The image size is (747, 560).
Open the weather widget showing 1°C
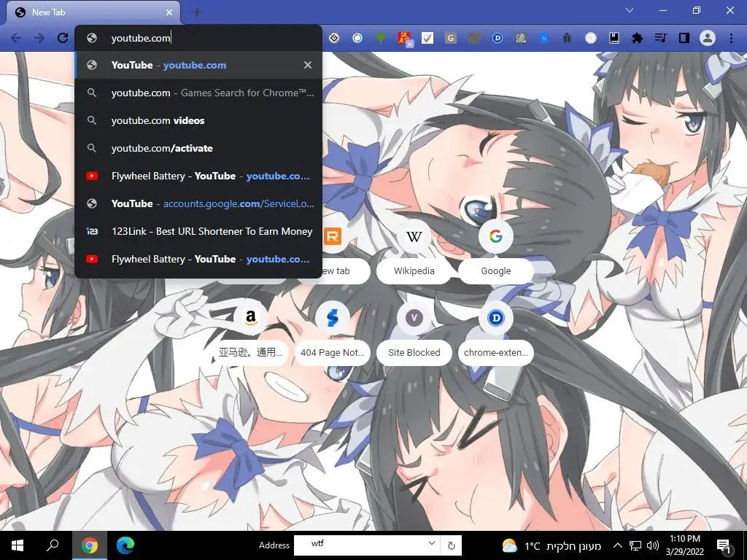tap(551, 545)
